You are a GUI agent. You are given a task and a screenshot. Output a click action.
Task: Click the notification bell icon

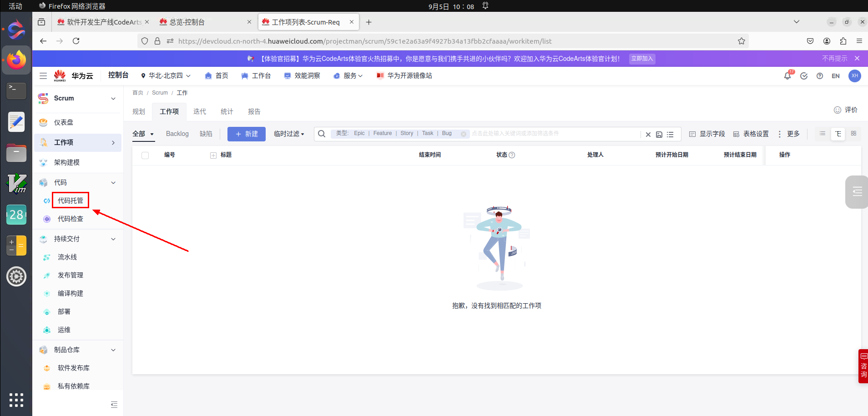[787, 76]
